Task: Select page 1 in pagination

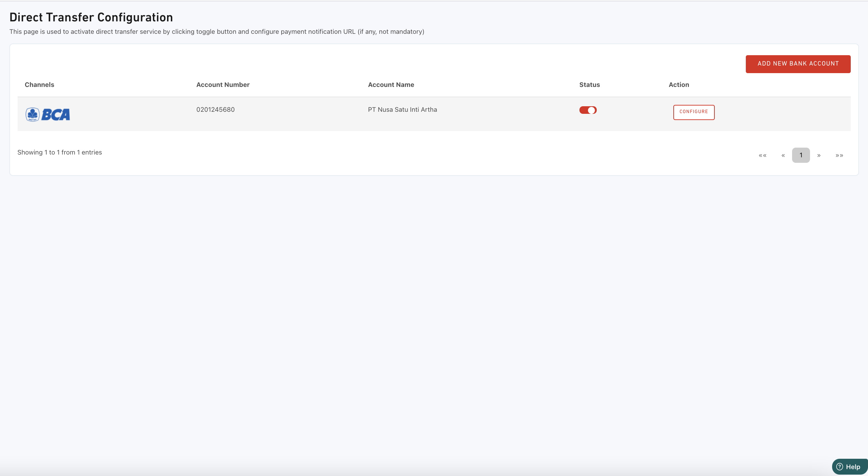Action: point(801,155)
